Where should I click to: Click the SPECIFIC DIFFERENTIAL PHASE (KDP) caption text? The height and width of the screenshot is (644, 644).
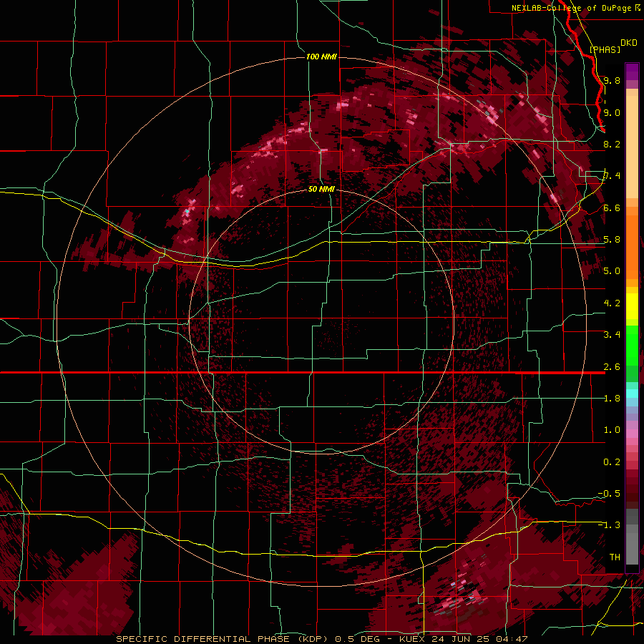pyautogui.click(x=223, y=639)
